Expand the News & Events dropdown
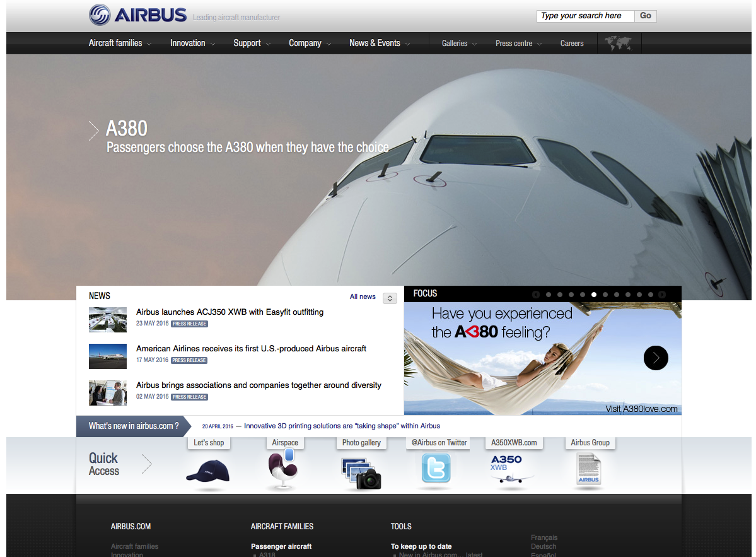The height and width of the screenshot is (557, 756). 380,44
